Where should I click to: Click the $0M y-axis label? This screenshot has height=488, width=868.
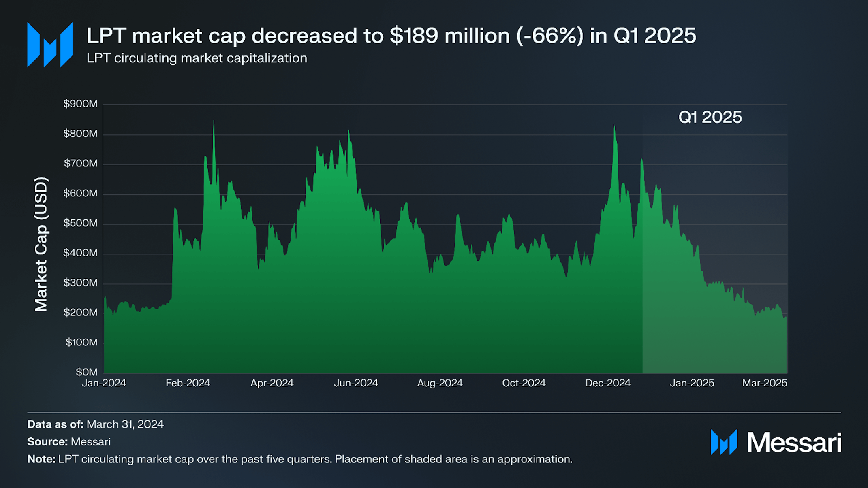[x=87, y=372]
